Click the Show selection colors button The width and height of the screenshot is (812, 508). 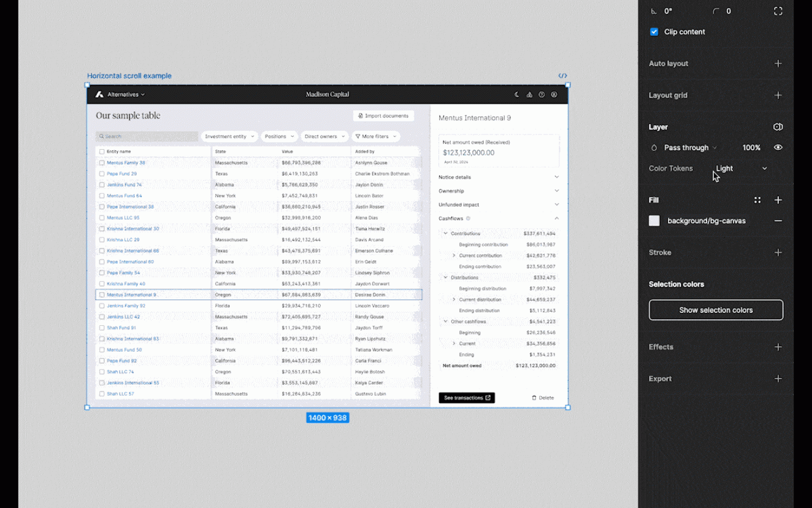pyautogui.click(x=716, y=310)
